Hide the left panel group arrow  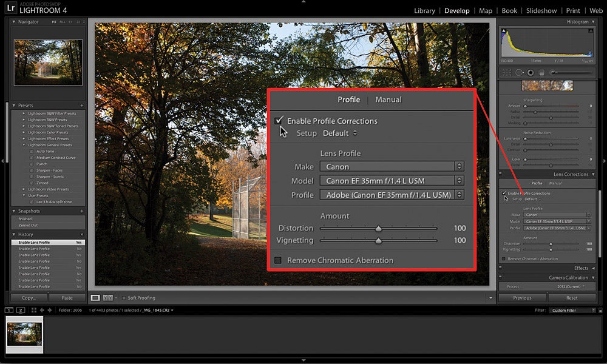[x=2, y=161]
